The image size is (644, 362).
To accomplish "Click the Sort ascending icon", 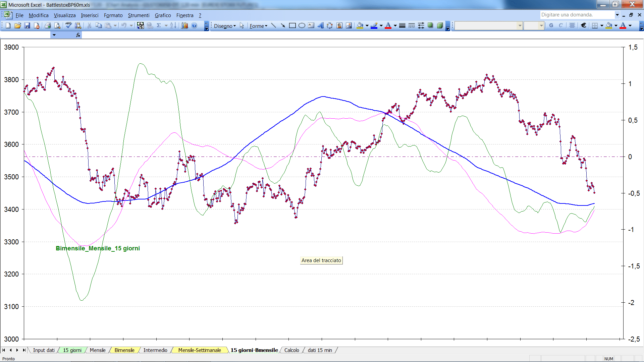I will point(173,25).
